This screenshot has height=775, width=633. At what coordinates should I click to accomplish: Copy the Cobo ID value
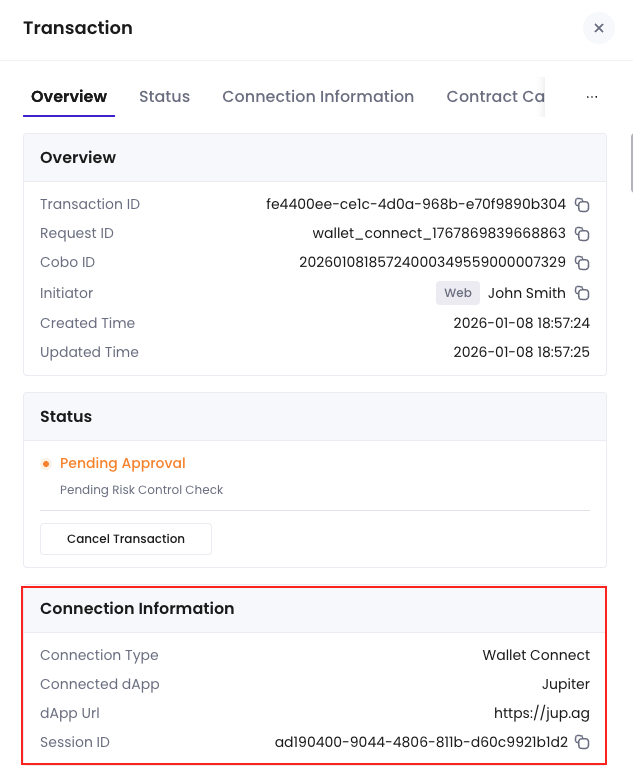point(582,263)
